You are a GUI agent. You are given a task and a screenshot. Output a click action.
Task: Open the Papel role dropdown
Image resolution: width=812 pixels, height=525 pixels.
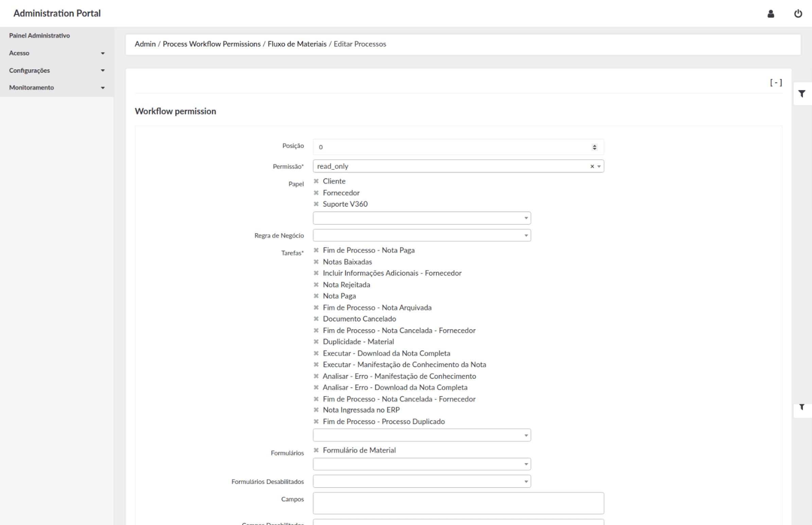pos(422,218)
